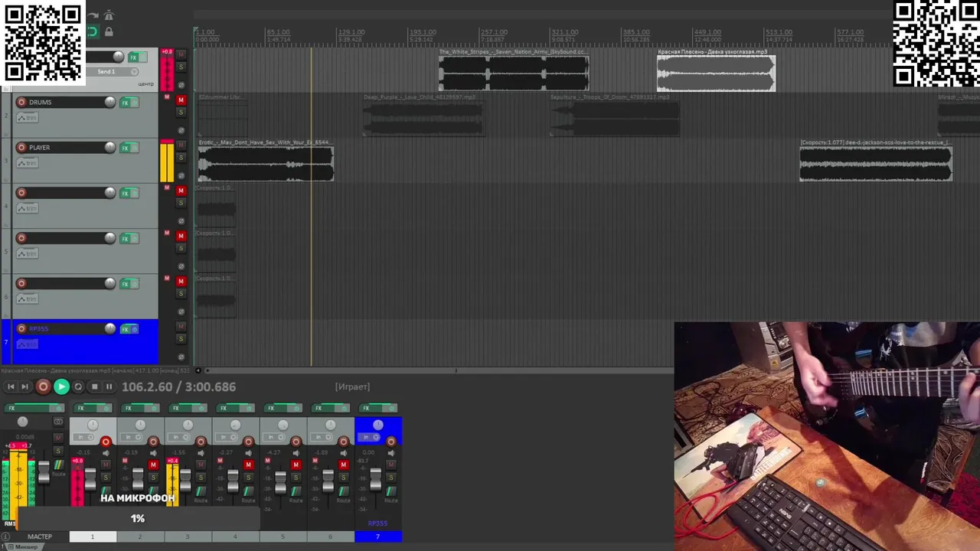
Task: Mute the PLAYER track
Action: click(x=181, y=145)
